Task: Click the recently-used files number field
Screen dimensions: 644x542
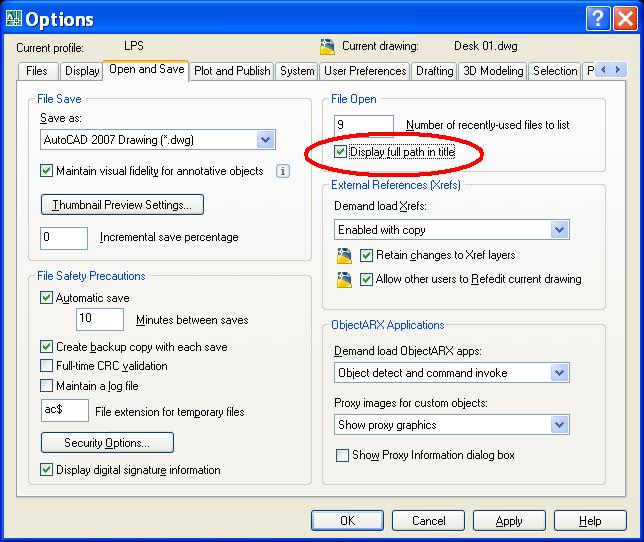Action: pos(364,125)
